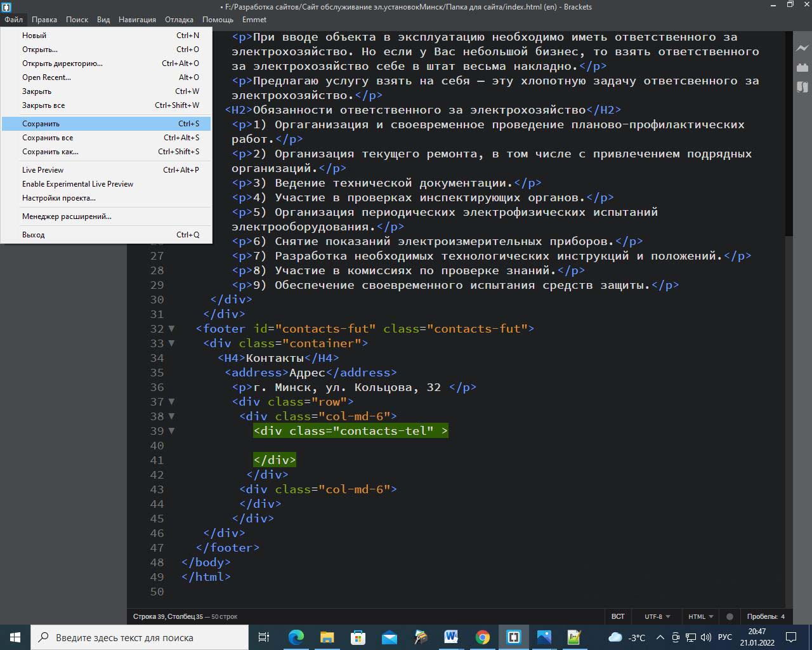This screenshot has width=812, height=650.
Task: Open the UTF-8 encoding dropdown
Action: pos(657,616)
